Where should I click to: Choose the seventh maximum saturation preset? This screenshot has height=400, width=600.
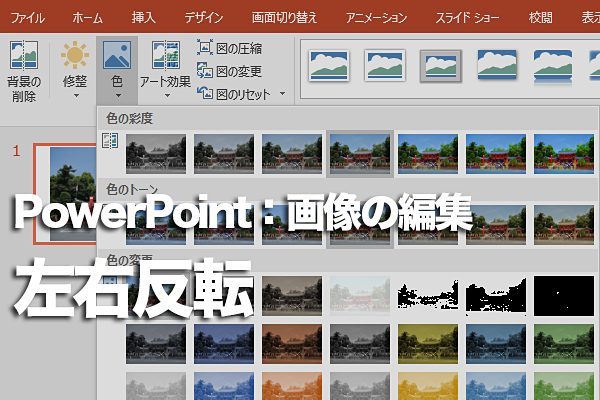tap(564, 154)
